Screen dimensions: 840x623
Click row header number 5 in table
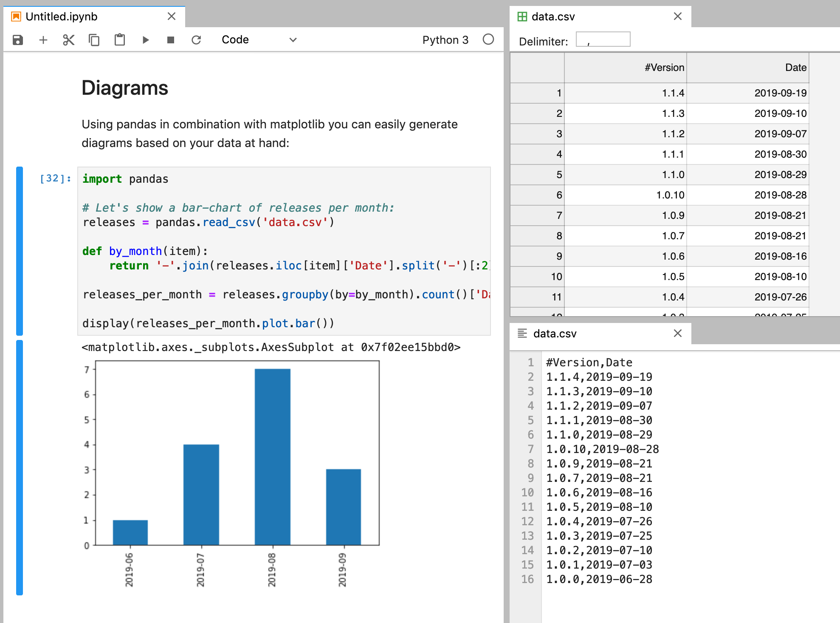pos(537,175)
